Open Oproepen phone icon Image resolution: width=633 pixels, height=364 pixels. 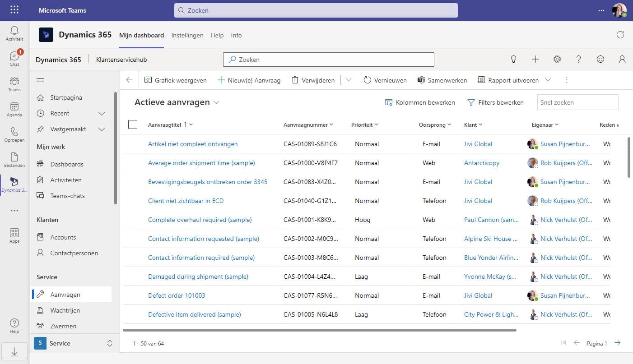pos(14,134)
